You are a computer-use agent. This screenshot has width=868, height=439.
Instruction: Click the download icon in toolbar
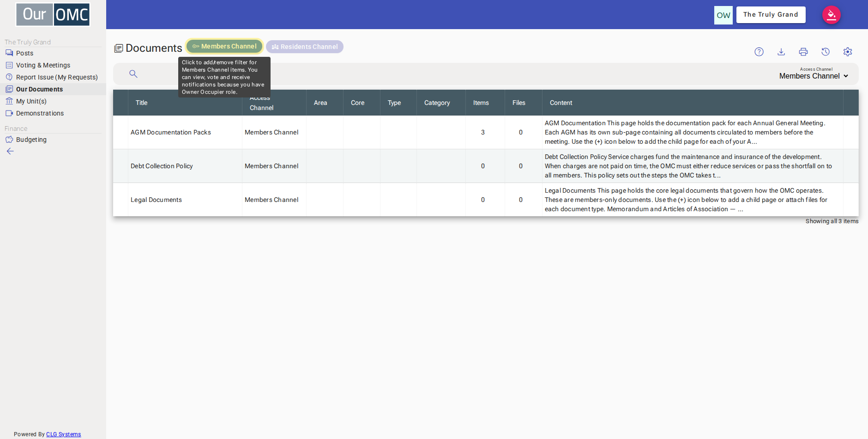pos(781,52)
